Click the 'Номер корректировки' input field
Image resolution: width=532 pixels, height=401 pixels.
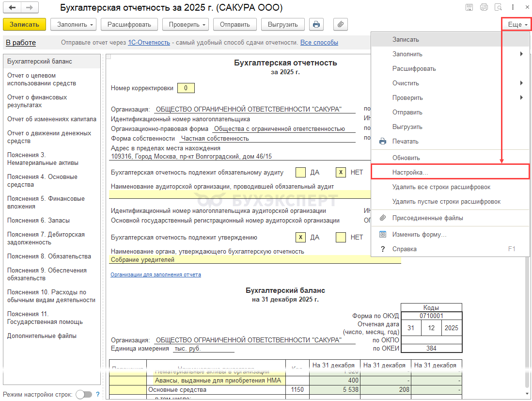tap(186, 88)
